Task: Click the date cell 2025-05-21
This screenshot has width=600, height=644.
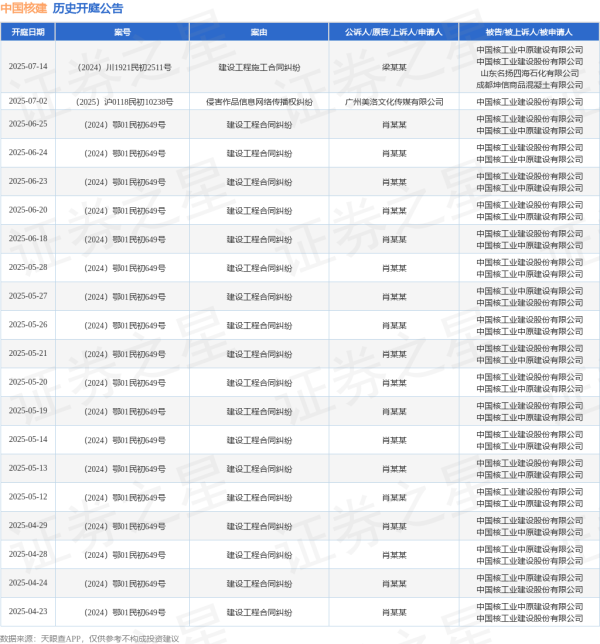Action: tap(28, 354)
